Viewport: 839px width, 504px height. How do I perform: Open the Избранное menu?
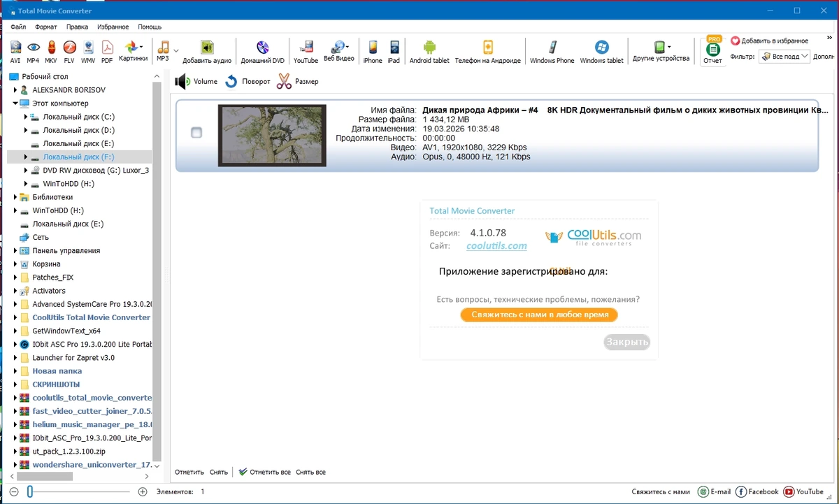[113, 27]
